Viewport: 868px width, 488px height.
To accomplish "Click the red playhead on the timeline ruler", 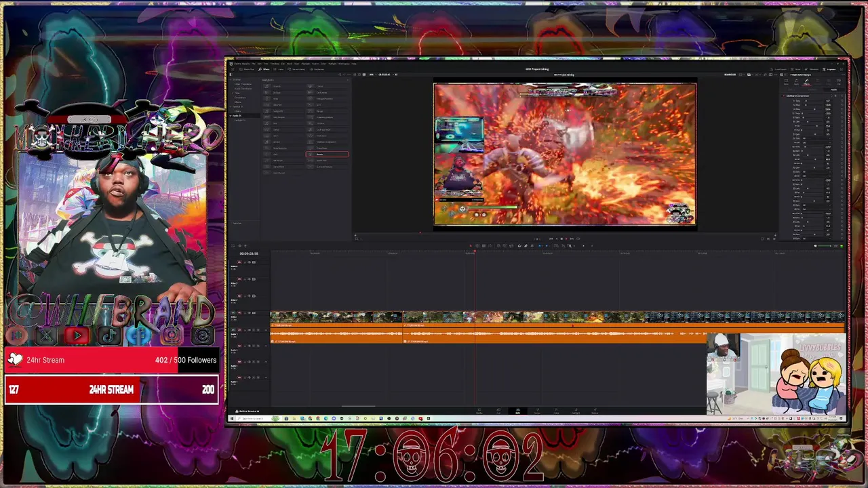I will [475, 252].
